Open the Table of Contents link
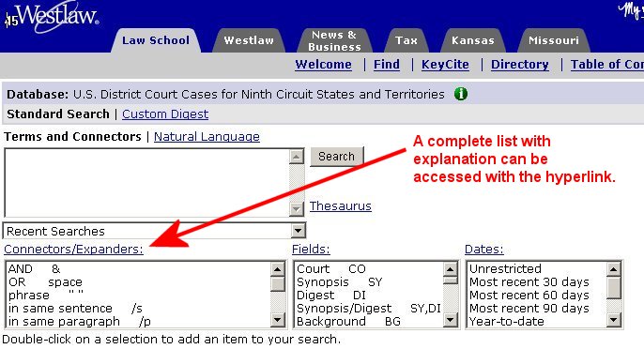 point(607,65)
